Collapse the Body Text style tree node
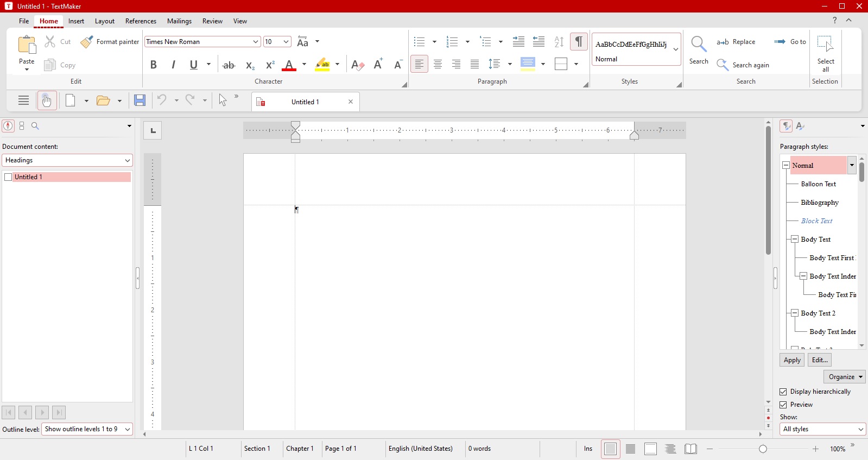This screenshot has width=868, height=460. click(795, 239)
